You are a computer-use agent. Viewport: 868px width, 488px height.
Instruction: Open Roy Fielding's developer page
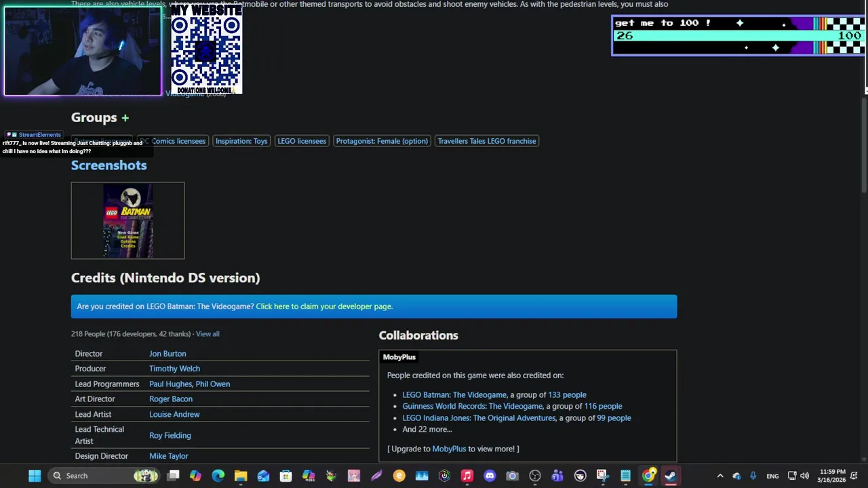(x=170, y=435)
